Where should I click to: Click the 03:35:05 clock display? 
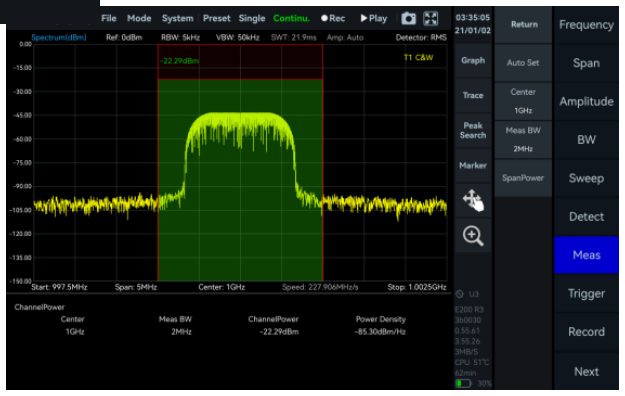(473, 18)
